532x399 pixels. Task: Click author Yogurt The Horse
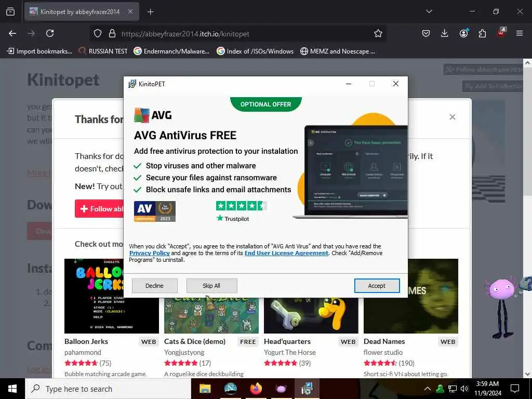290,353
